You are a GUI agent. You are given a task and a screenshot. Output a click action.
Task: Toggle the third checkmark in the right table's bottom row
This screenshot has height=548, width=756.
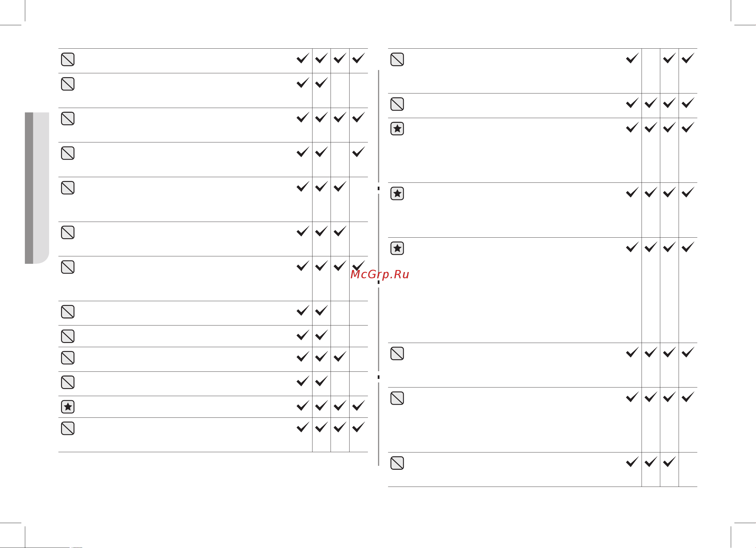(x=669, y=462)
